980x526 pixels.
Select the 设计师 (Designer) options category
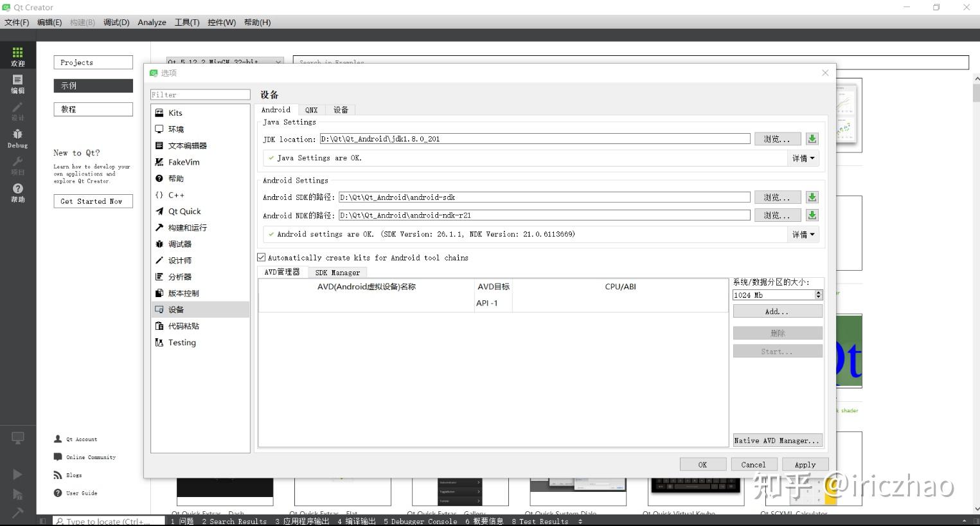(x=200, y=260)
